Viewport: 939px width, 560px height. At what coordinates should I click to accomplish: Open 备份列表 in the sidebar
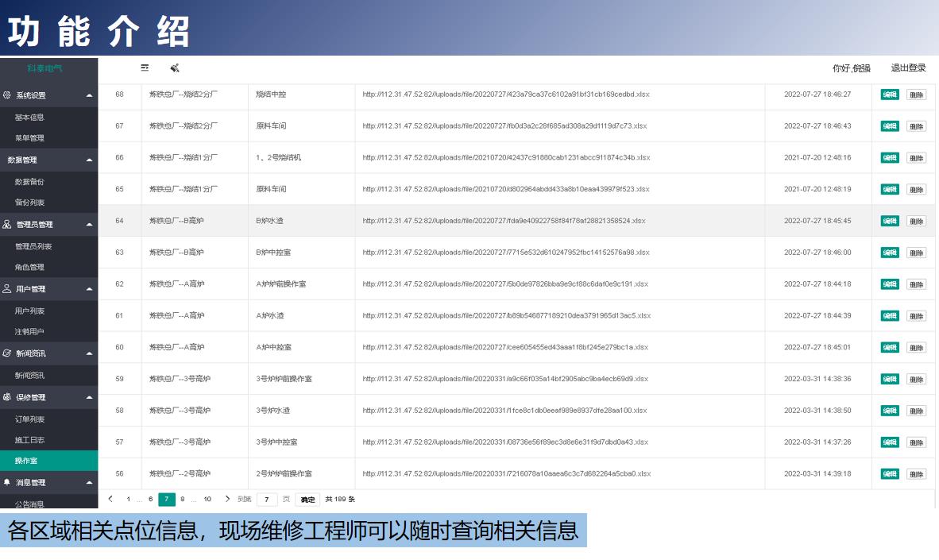[29, 203]
